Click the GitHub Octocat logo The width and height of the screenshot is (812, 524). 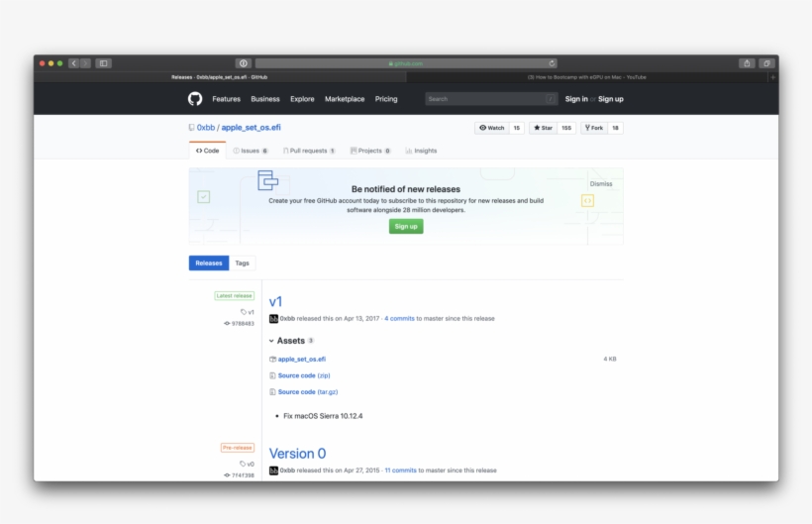tap(195, 99)
